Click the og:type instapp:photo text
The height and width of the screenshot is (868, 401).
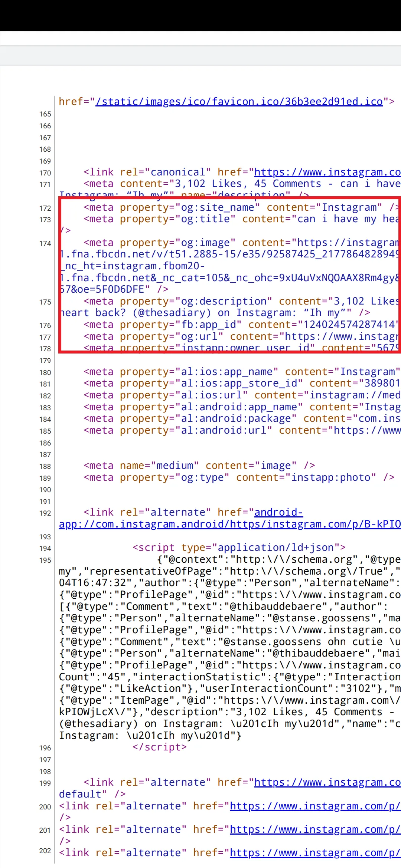point(239,477)
